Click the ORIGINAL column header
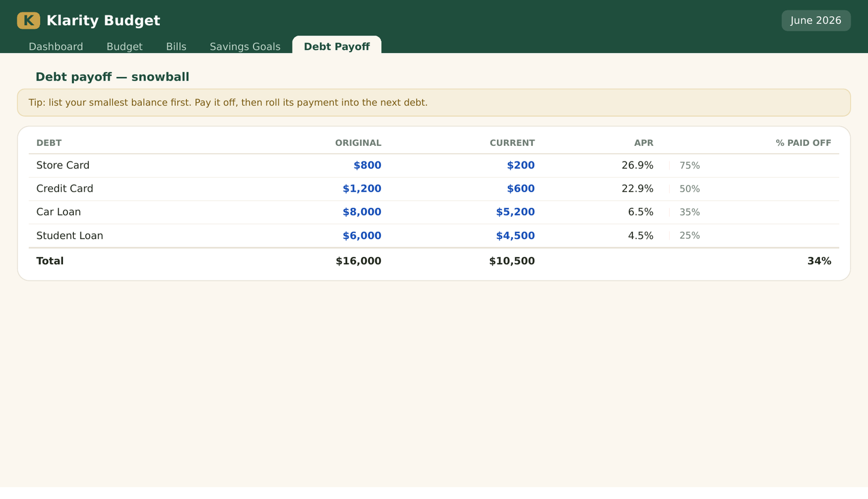 click(358, 143)
